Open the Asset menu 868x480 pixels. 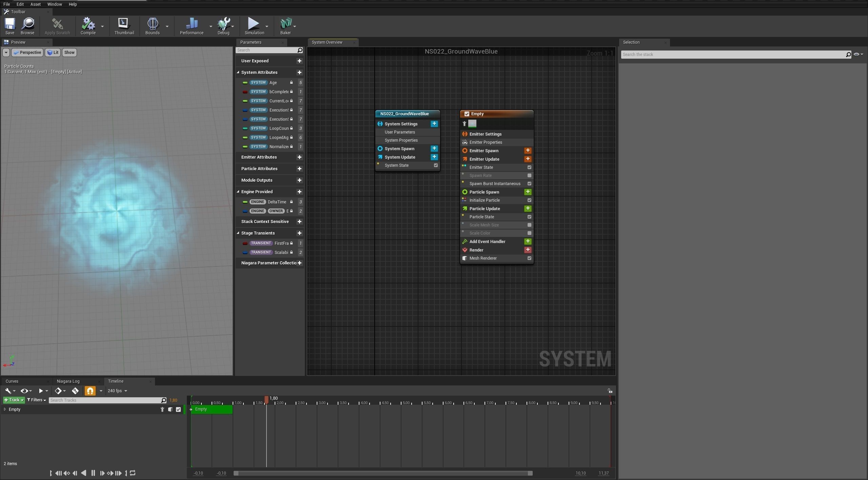(x=35, y=4)
